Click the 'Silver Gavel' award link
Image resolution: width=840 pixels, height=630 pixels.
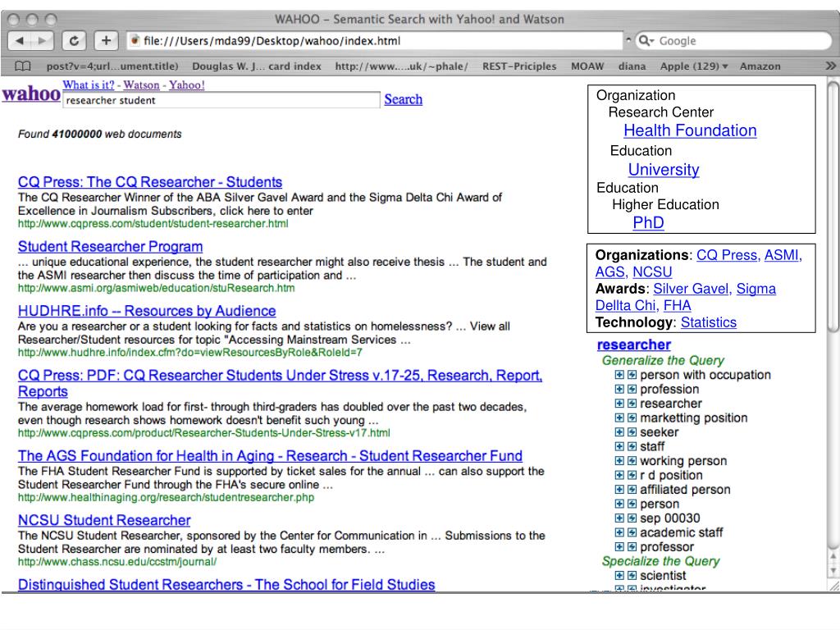coord(692,289)
